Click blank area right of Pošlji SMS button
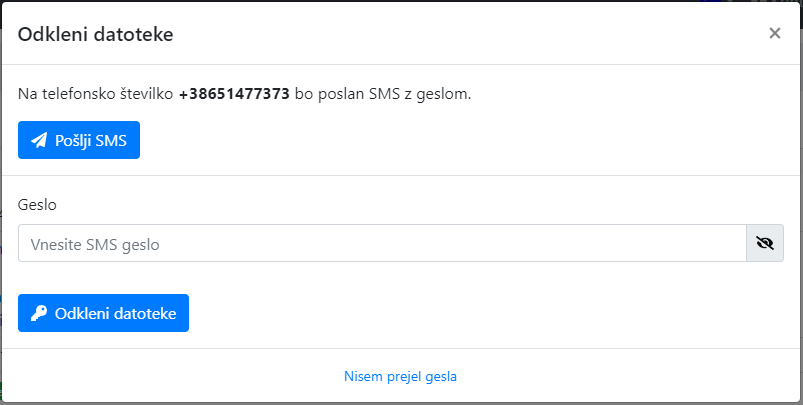 [x=450, y=141]
